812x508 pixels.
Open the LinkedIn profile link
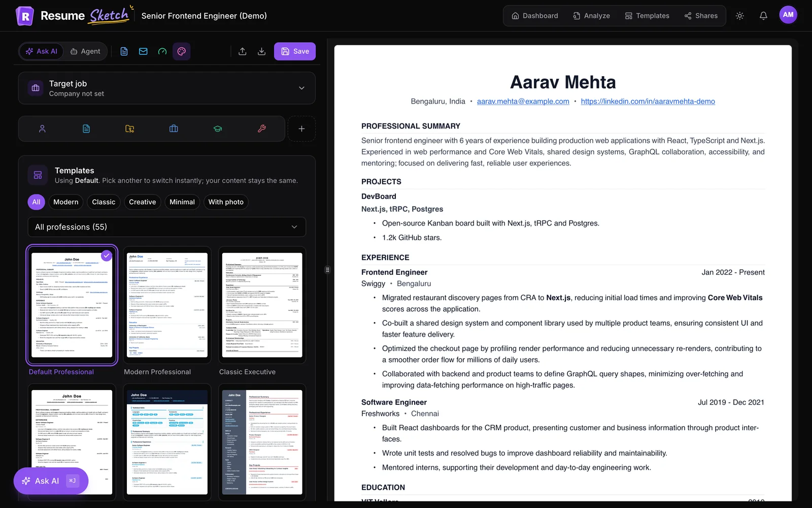[x=648, y=102]
